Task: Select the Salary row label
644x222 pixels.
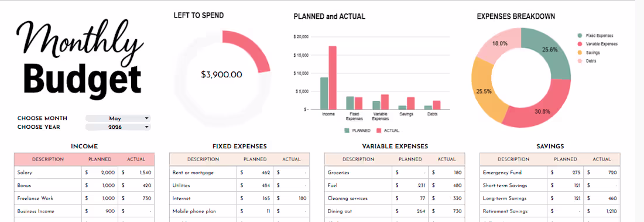Action: 25,173
